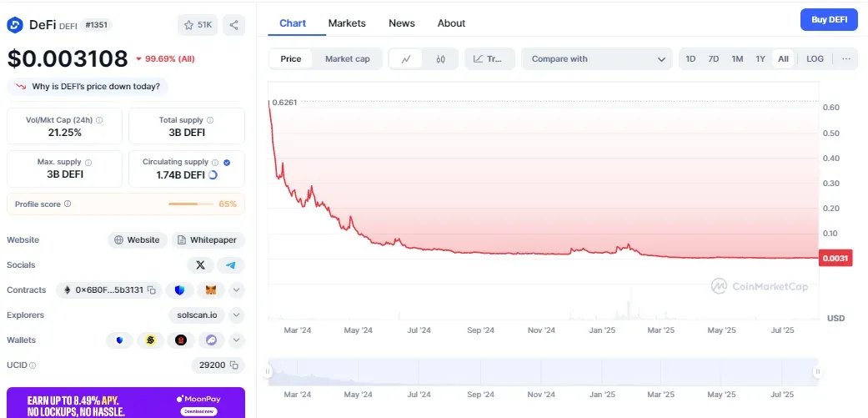The height and width of the screenshot is (418, 868).
Task: Click the share icon button
Action: click(x=233, y=25)
